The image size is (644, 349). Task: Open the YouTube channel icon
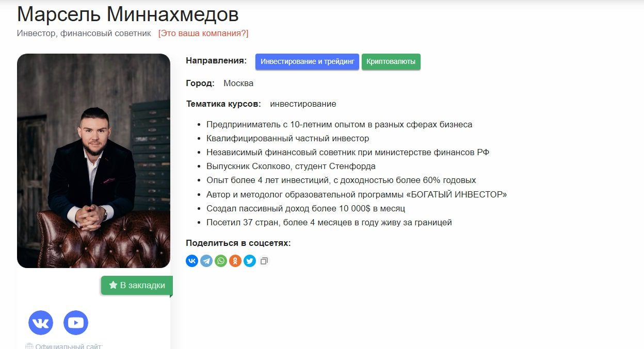[x=76, y=323]
